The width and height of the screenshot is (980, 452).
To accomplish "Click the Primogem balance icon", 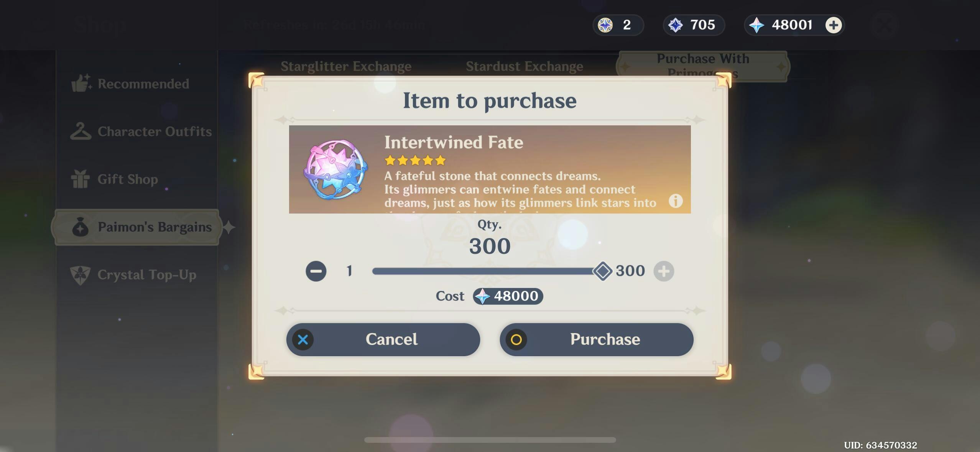I will point(756,25).
